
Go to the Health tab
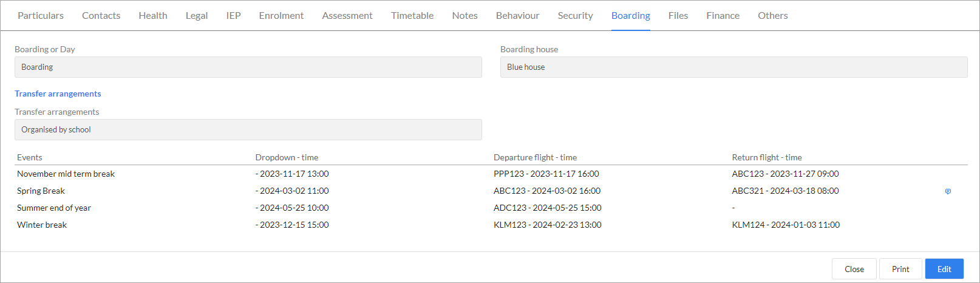tap(153, 16)
